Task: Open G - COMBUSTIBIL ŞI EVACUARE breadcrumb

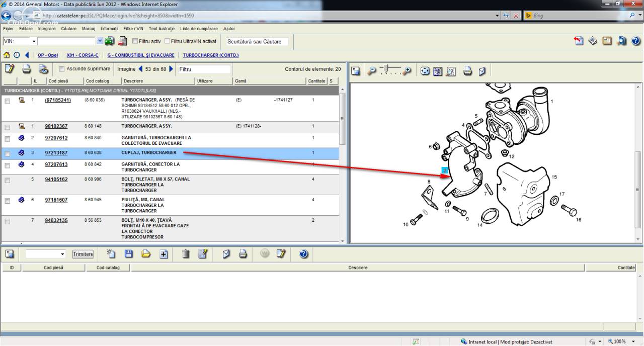Action: tap(141, 55)
